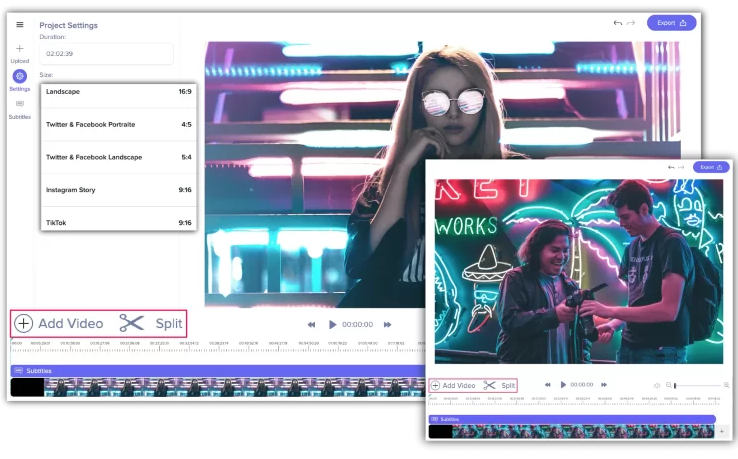Play the video in the small front window
738x459 pixels.
point(563,385)
